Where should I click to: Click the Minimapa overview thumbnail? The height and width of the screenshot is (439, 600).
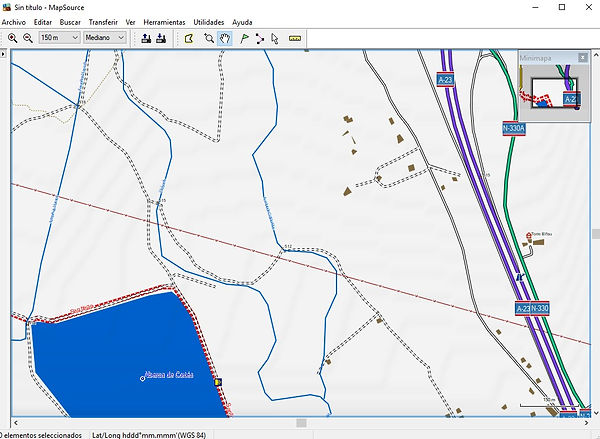(x=554, y=92)
